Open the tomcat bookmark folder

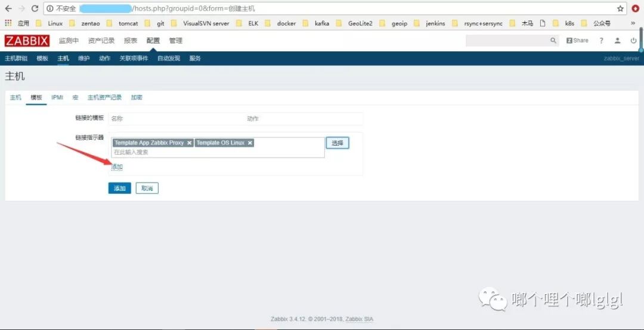pos(122,23)
